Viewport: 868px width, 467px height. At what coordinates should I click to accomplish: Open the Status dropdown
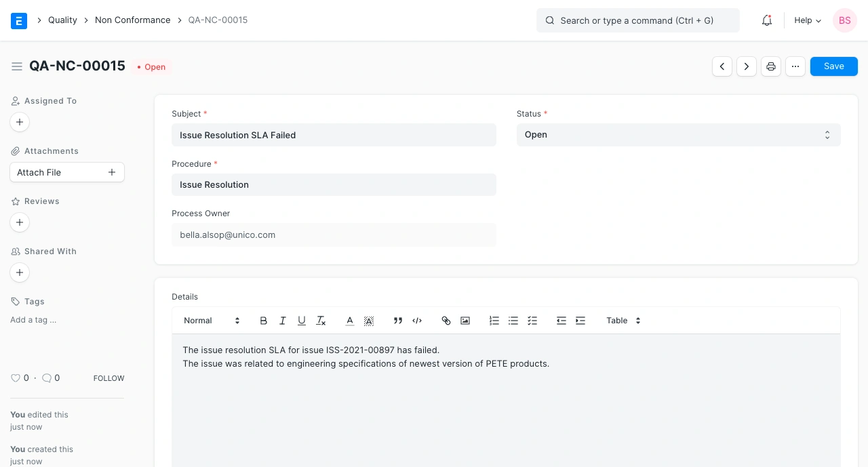(678, 135)
